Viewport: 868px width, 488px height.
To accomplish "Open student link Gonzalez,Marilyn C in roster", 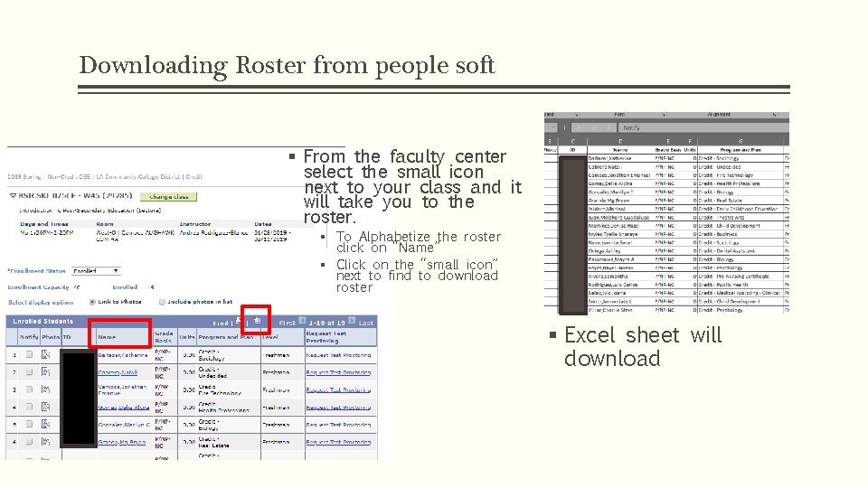I will [x=124, y=425].
